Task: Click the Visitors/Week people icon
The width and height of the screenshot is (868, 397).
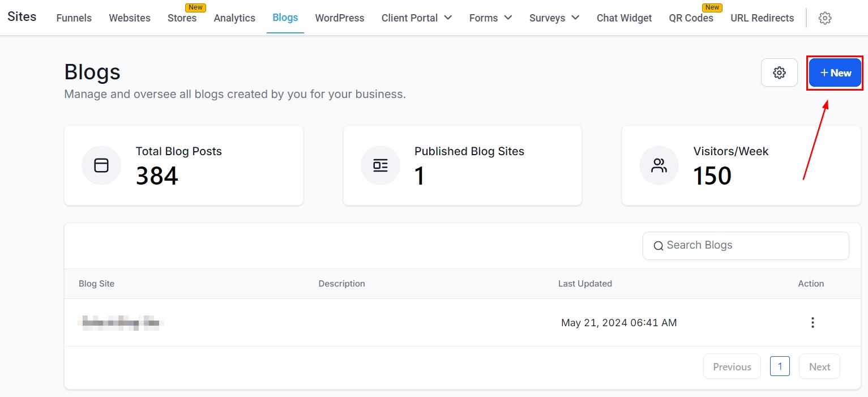Action: pyautogui.click(x=659, y=165)
